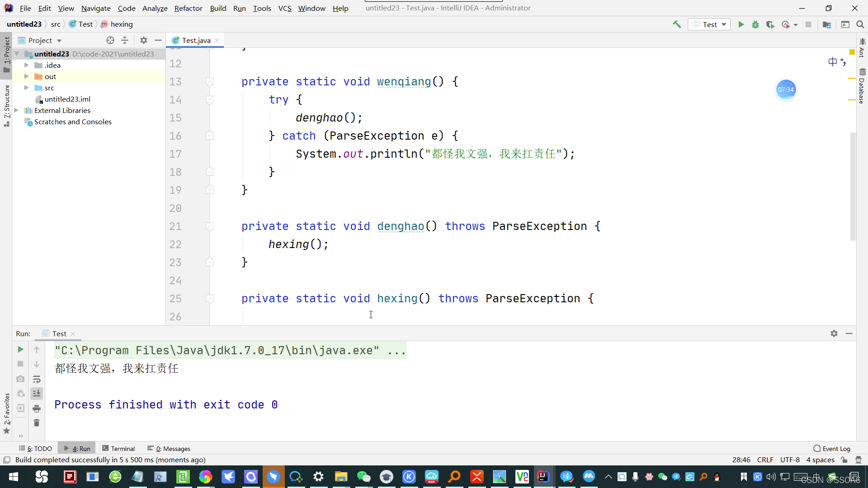Viewport: 868px width, 488px height.
Task: Open the run configuration Test dropdown
Action: point(709,24)
